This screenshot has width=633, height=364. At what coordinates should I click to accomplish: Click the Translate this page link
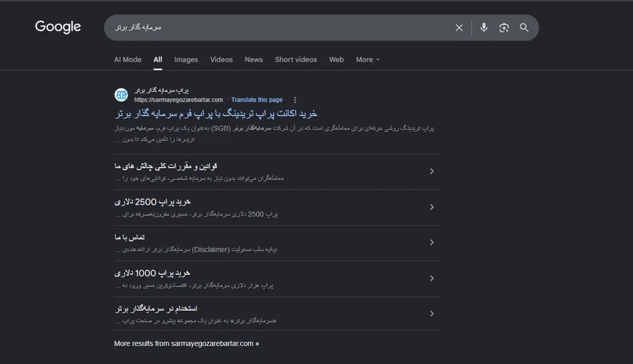tap(257, 99)
